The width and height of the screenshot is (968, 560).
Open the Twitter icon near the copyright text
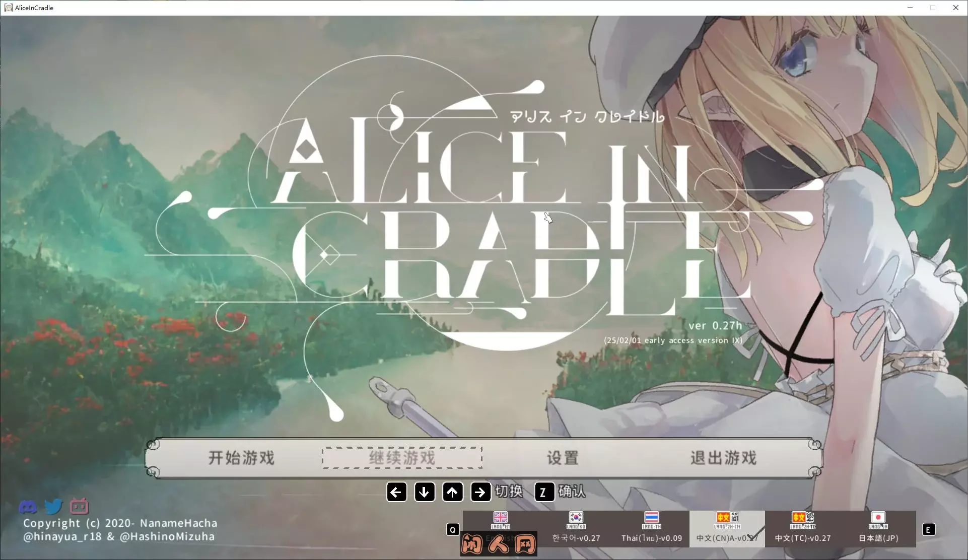coord(53,506)
